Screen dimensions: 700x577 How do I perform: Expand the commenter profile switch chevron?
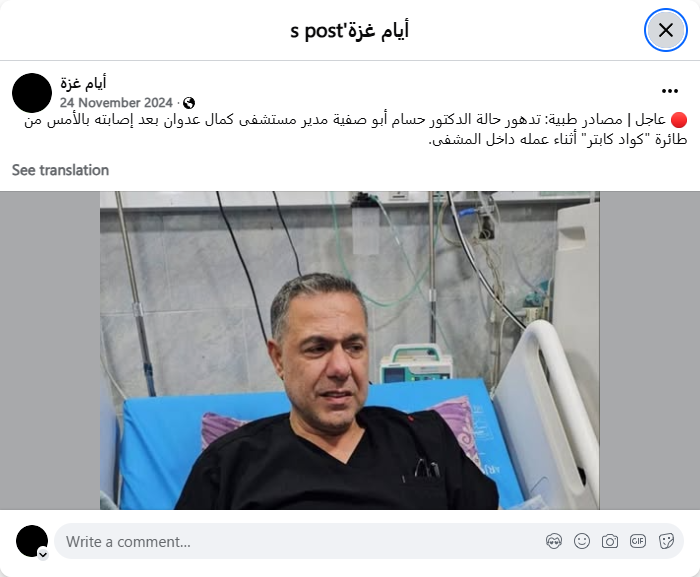coord(43,555)
